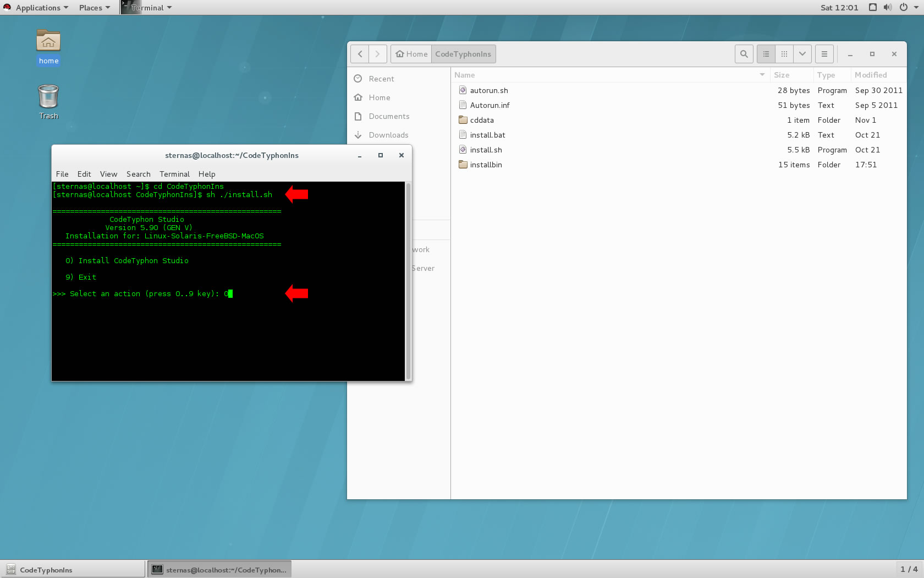
Task: Open the terminal Terminal menu
Action: [x=174, y=174]
